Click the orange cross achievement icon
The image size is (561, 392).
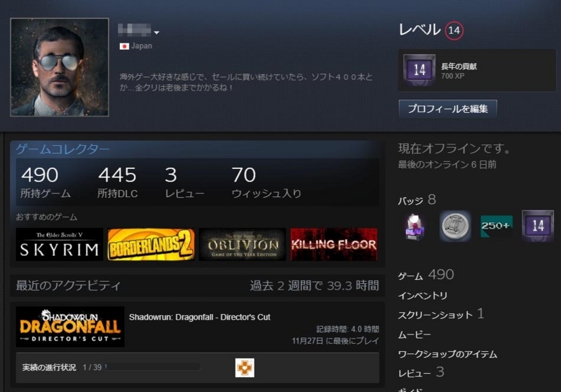click(245, 367)
